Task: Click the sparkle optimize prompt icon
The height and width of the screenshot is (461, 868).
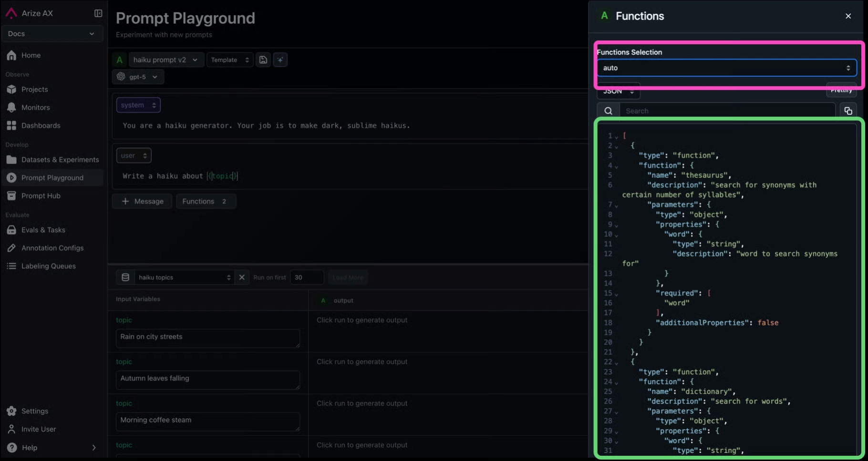Action: pyautogui.click(x=280, y=60)
